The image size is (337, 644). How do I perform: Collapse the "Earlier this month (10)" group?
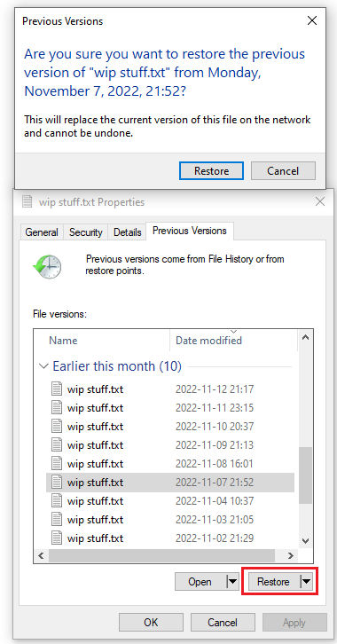43,366
